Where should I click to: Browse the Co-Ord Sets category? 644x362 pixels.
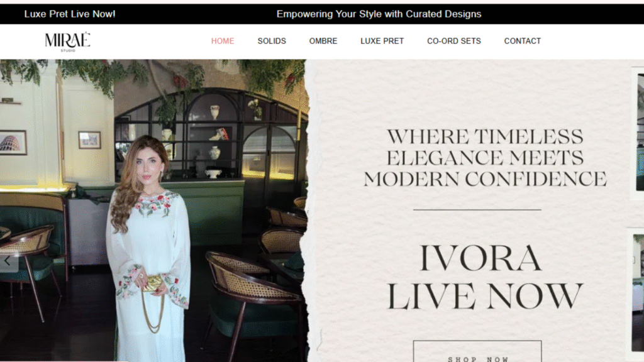453,41
